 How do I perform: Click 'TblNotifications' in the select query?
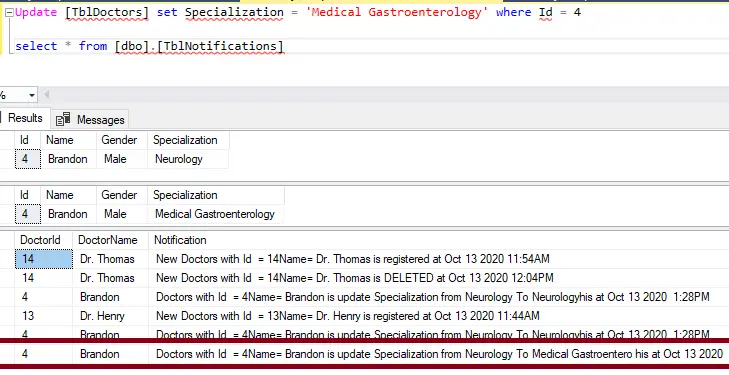pyautogui.click(x=220, y=46)
